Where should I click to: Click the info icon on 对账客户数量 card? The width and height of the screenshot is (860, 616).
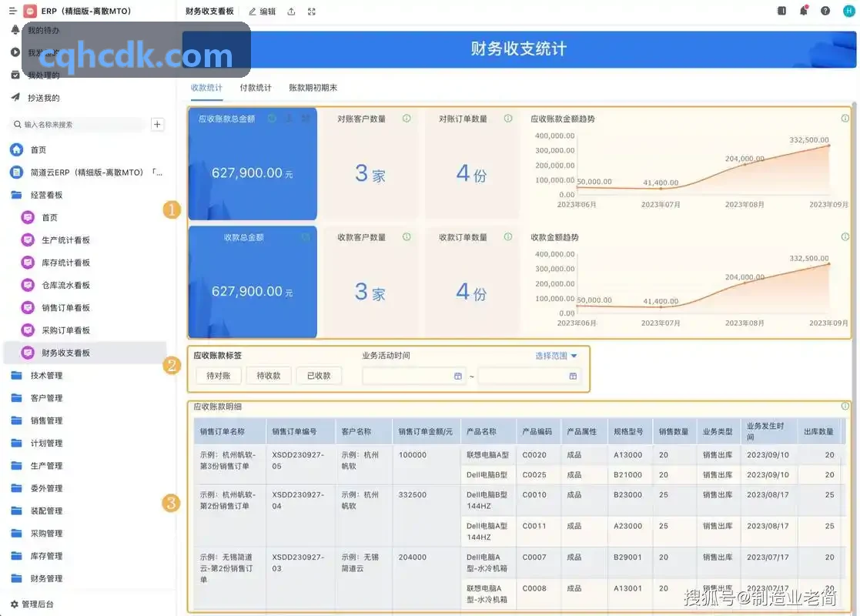tap(407, 119)
